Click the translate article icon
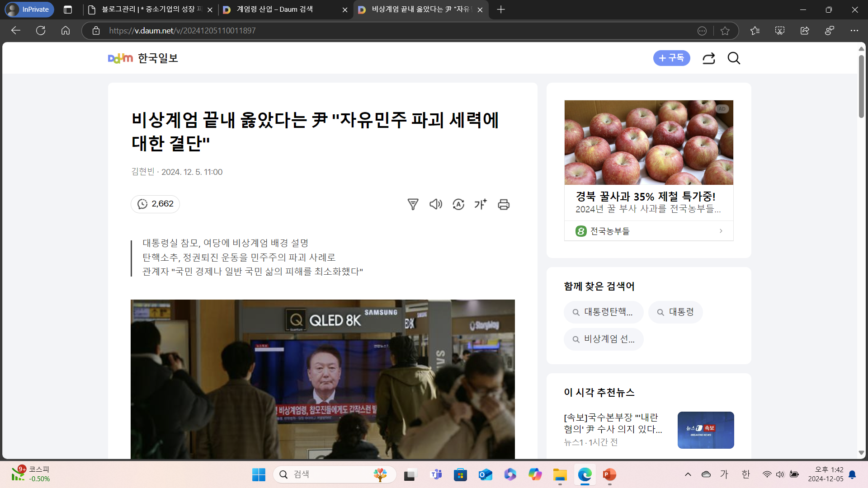The image size is (868, 488). coord(458,204)
